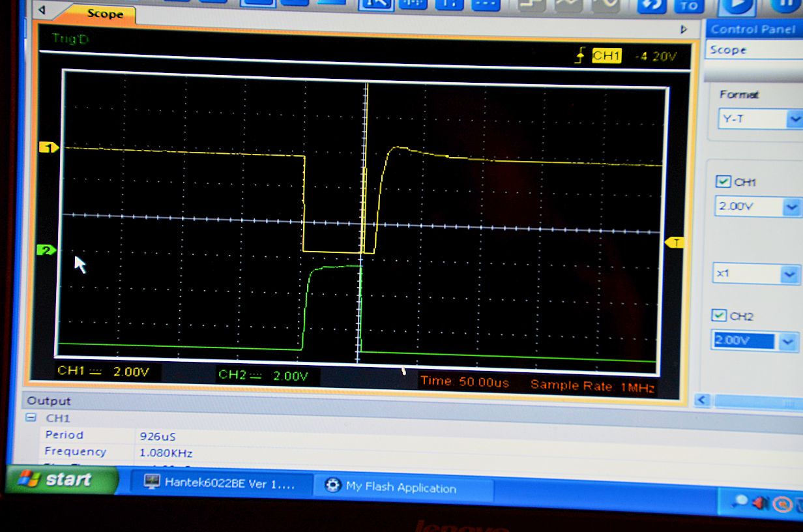This screenshot has width=803, height=532.
Task: Click the -4.20V trigger level reading
Action: [x=656, y=57]
